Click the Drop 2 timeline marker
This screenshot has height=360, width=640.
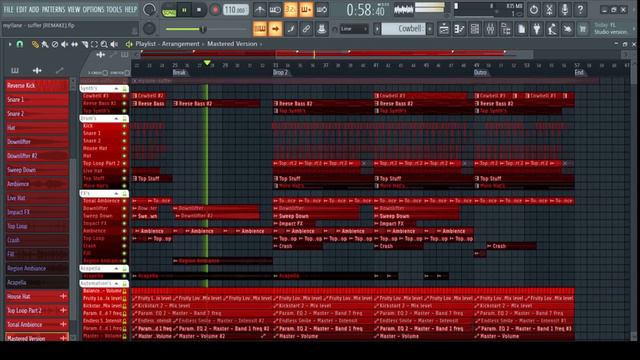click(280, 73)
